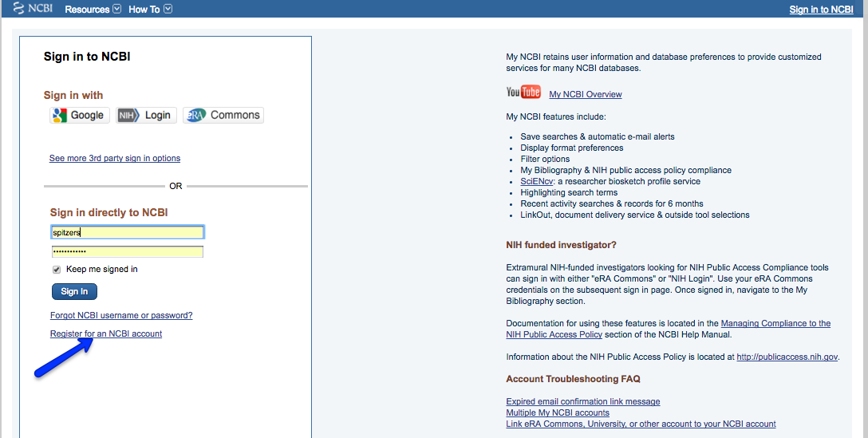The height and width of the screenshot is (438, 868).
Task: Toggle the Keep me signed in checkbox
Action: pos(57,270)
